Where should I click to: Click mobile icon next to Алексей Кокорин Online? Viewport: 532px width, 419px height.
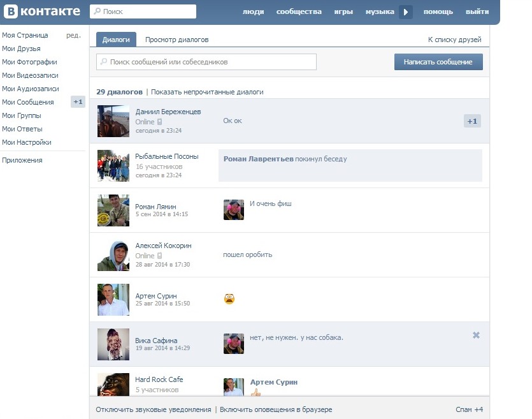click(159, 256)
